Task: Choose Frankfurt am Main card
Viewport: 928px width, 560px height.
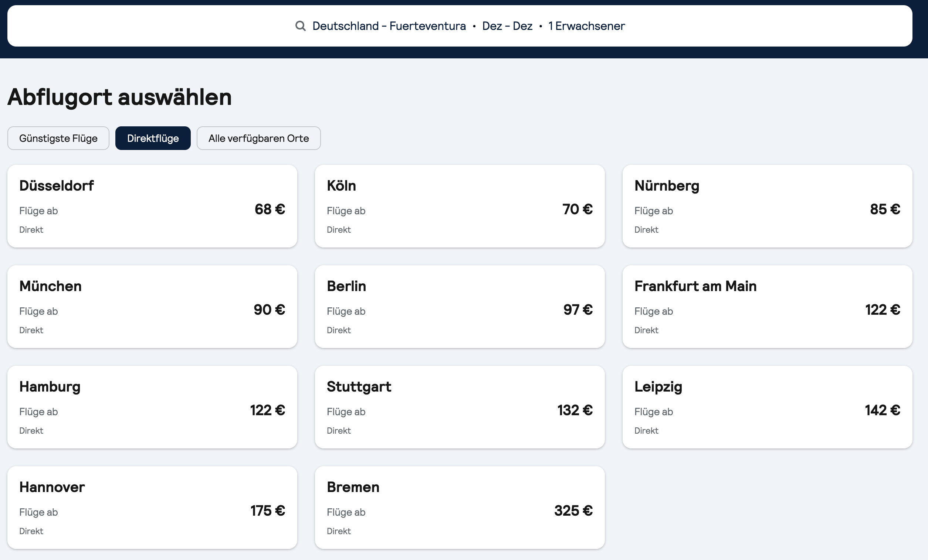Action: [767, 306]
